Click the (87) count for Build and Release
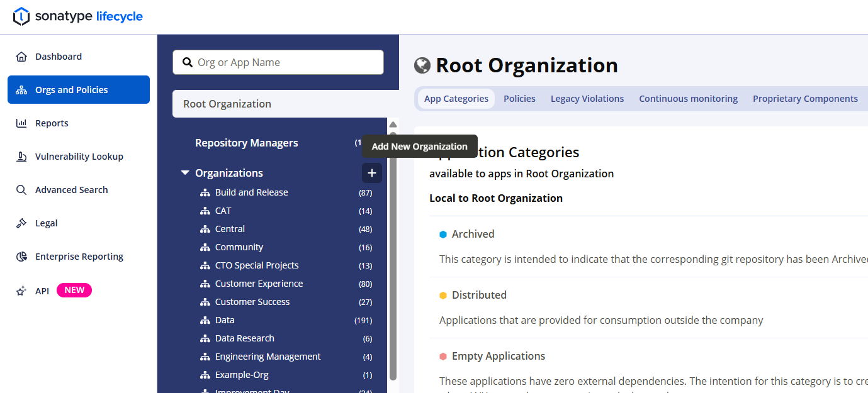The image size is (868, 393). [365, 192]
